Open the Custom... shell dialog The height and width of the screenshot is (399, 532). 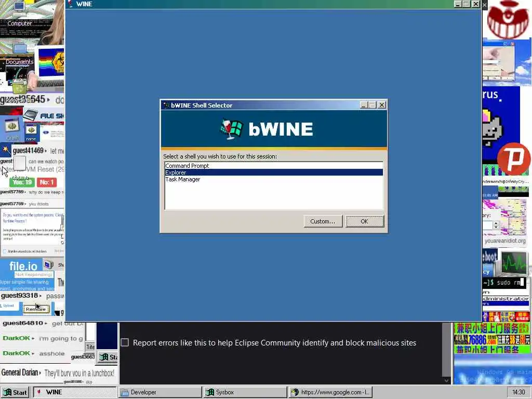pyautogui.click(x=323, y=221)
